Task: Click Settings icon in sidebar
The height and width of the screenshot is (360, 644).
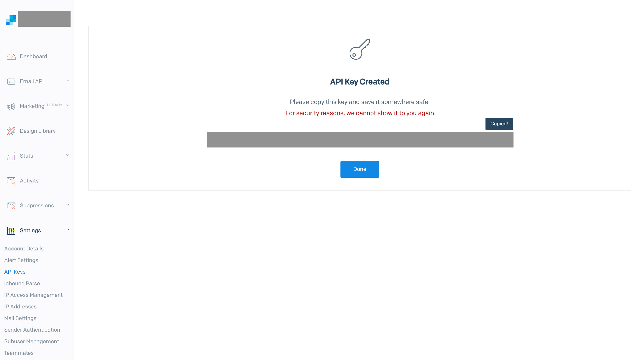Action: tap(11, 230)
